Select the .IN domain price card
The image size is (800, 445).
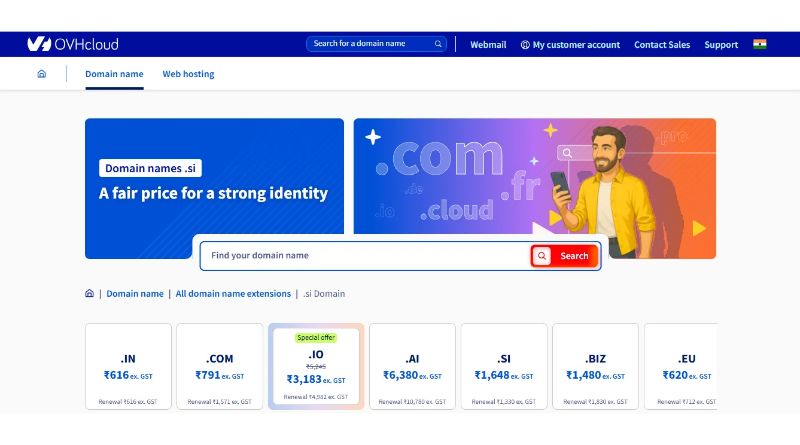coord(128,366)
